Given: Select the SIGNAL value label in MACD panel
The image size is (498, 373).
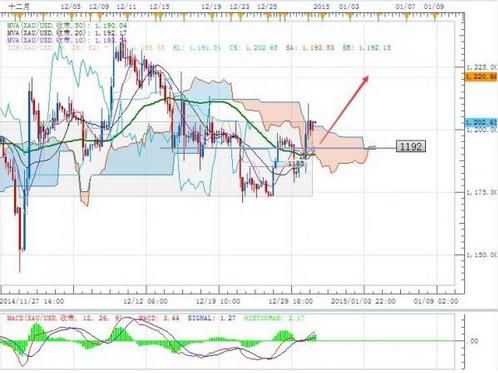Looking at the screenshot, I should [212, 318].
